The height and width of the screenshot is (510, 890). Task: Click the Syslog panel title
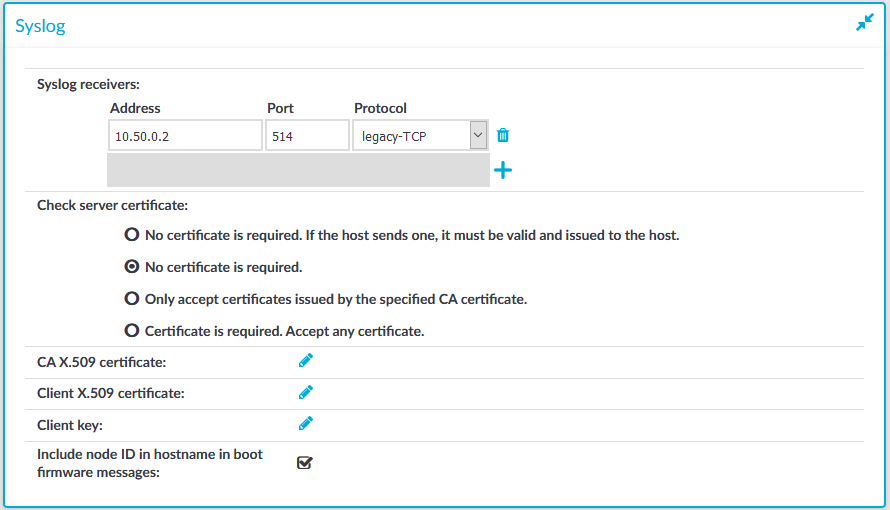(x=40, y=26)
